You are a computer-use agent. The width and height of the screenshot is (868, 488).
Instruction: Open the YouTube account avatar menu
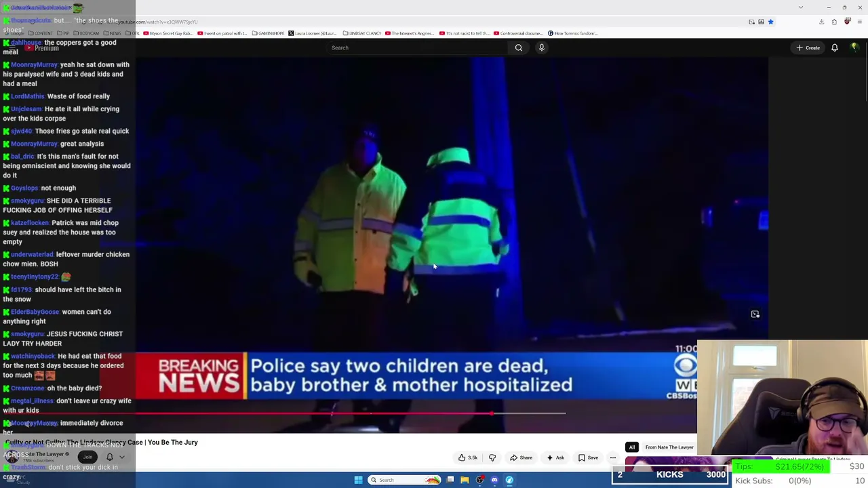pyautogui.click(x=854, y=47)
